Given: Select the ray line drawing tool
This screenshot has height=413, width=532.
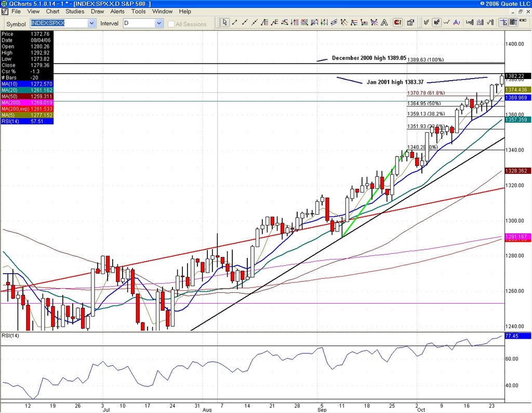Looking at the screenshot, I should pos(245,23).
